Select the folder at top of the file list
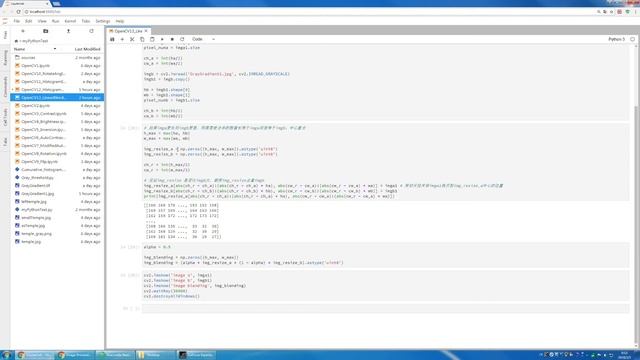The width and height of the screenshot is (640, 360). click(57, 58)
